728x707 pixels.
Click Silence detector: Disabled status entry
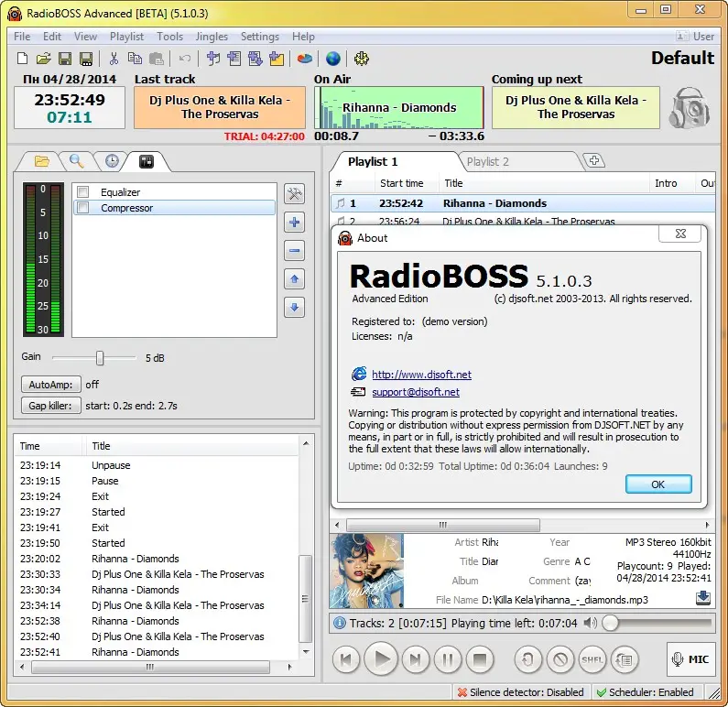coord(520,692)
